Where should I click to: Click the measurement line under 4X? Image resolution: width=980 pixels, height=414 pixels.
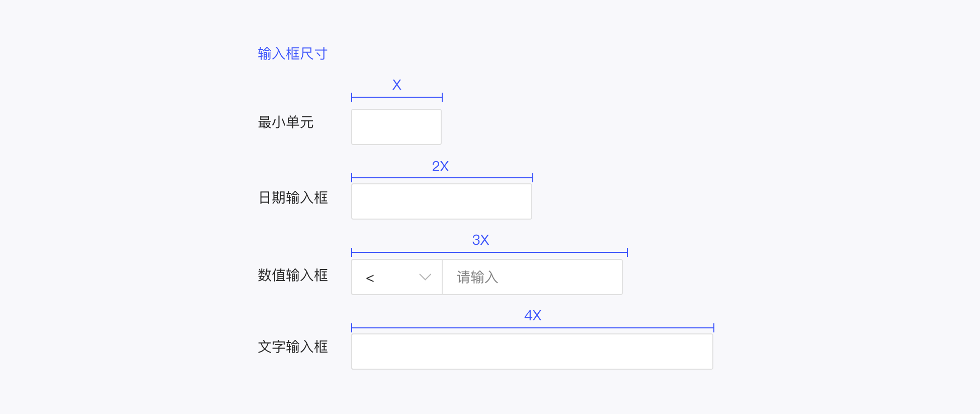pyautogui.click(x=532, y=328)
